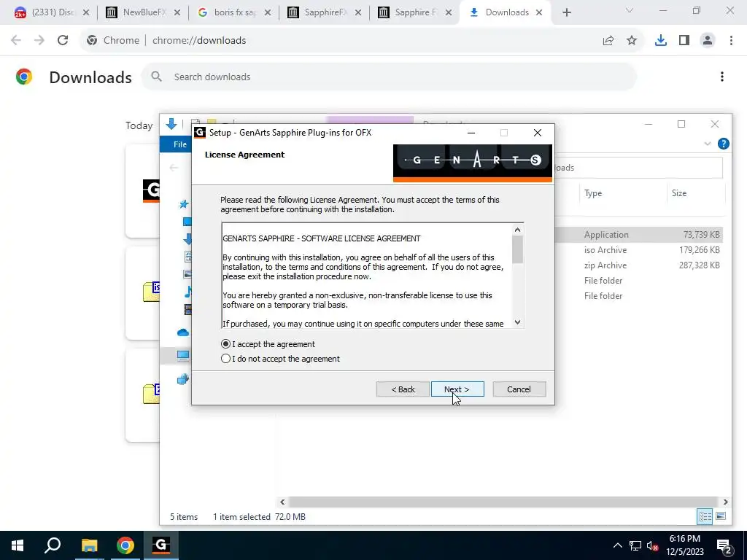Open the 6:16 PM taskbar clock

pyautogui.click(x=685, y=545)
